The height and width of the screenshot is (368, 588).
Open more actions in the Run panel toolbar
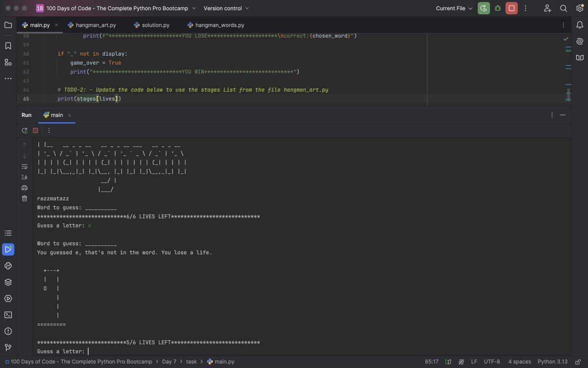pos(49,131)
